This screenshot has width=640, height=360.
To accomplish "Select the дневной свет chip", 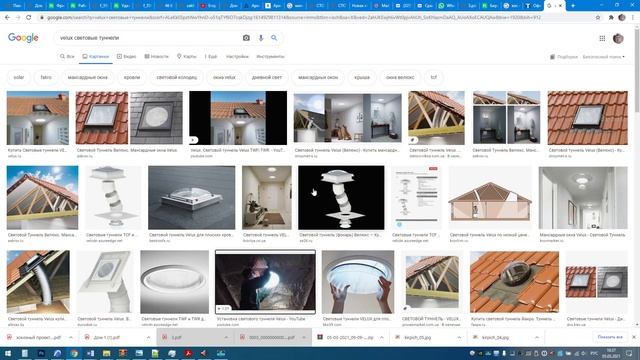I will (x=267, y=77).
